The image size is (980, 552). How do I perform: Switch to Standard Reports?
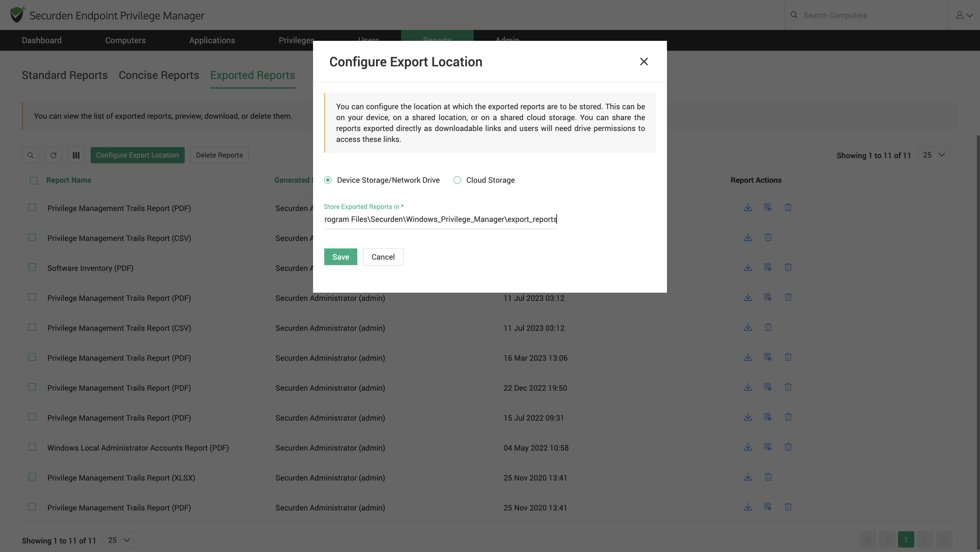click(x=65, y=75)
